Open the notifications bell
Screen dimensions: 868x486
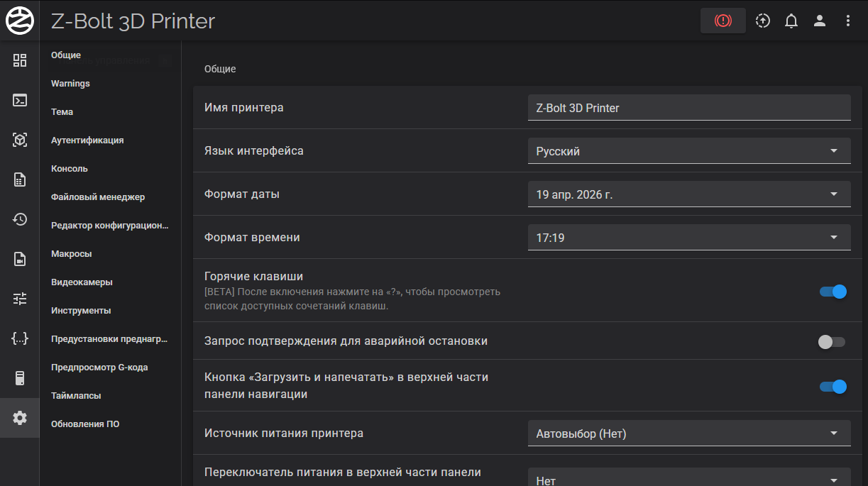(x=791, y=21)
